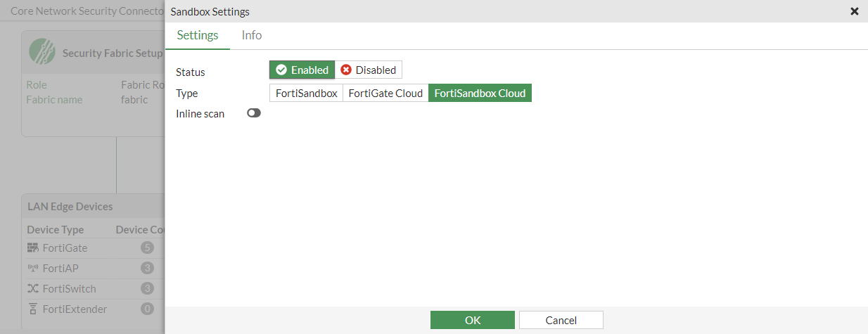Click the Security Fabric Setup icon
Image resolution: width=868 pixels, height=334 pixels.
tap(42, 51)
